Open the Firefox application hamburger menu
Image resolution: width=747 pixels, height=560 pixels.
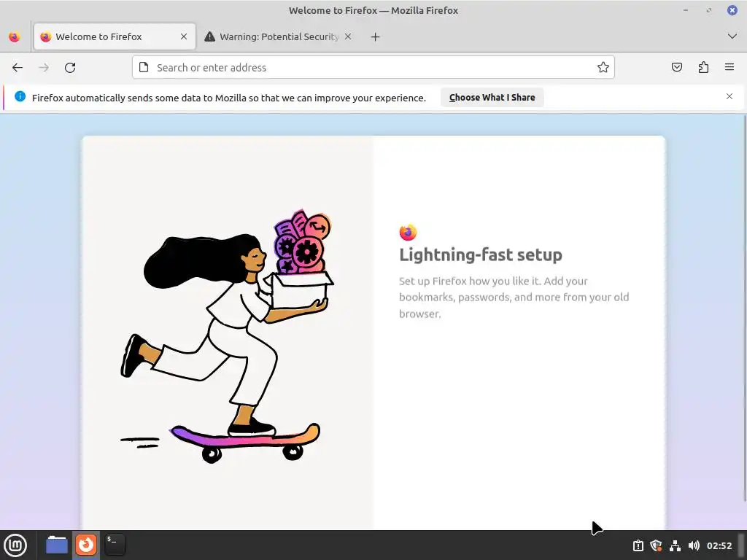click(x=729, y=67)
